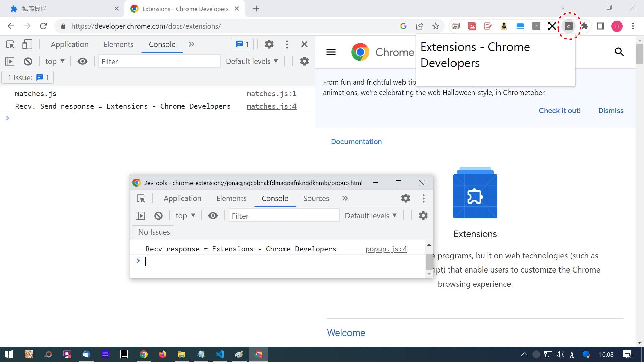Reload the current page
Screen dimensions: 644x362
pyautogui.click(x=43, y=26)
